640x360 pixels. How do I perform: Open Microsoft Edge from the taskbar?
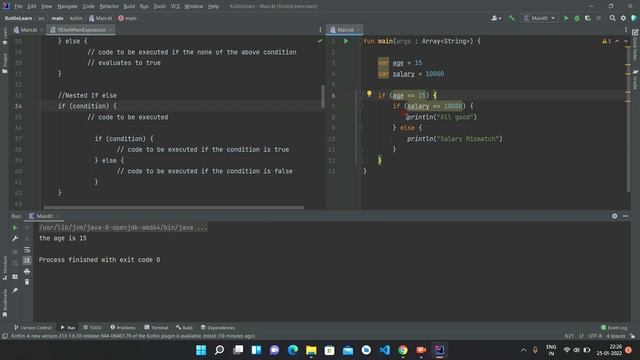tap(293, 350)
